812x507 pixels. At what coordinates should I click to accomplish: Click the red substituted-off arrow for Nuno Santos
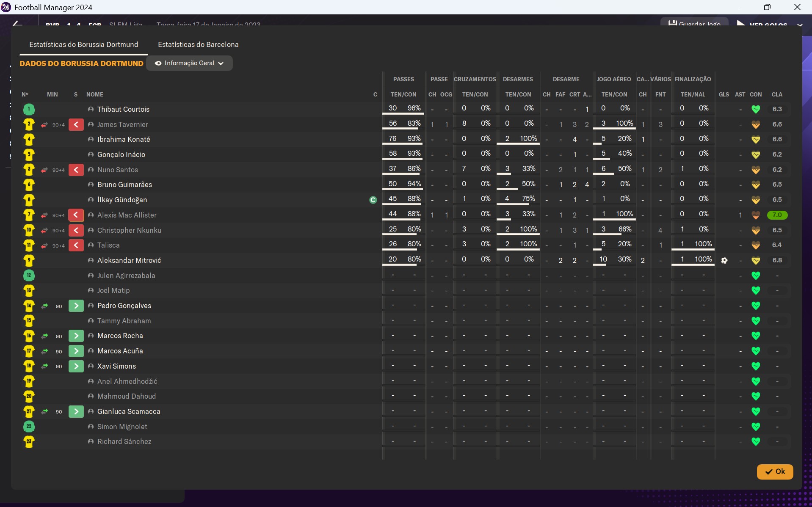click(x=76, y=170)
